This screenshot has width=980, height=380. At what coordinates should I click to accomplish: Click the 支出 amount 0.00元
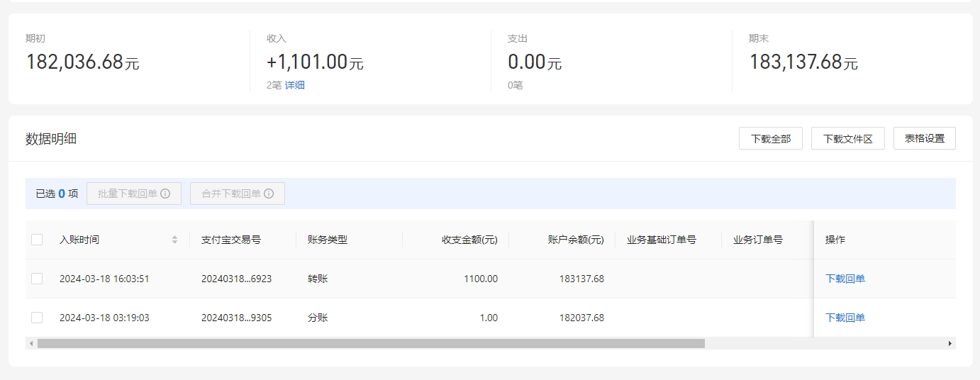(x=535, y=62)
